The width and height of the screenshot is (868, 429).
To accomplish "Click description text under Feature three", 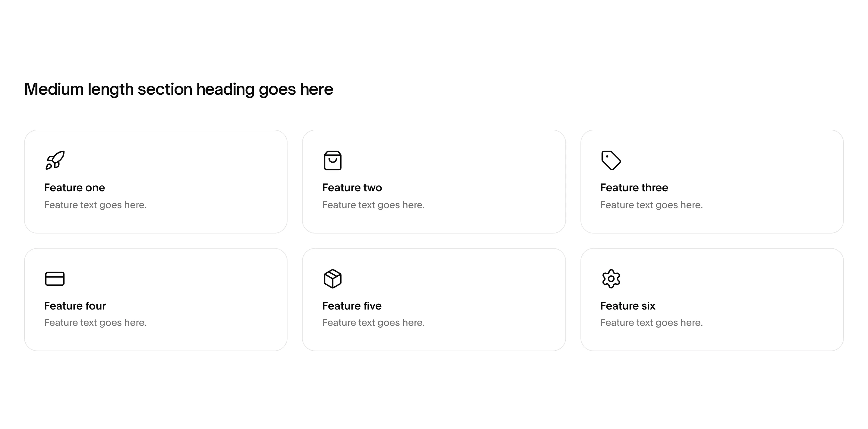I will point(651,205).
